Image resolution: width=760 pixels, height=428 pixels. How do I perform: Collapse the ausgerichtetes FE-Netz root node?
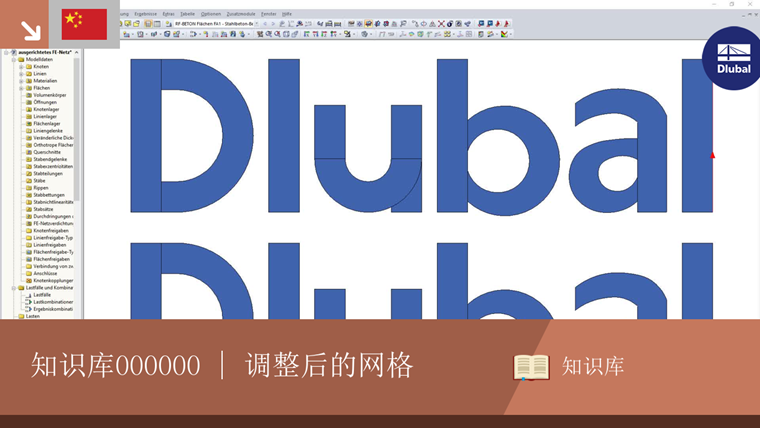click(6, 52)
